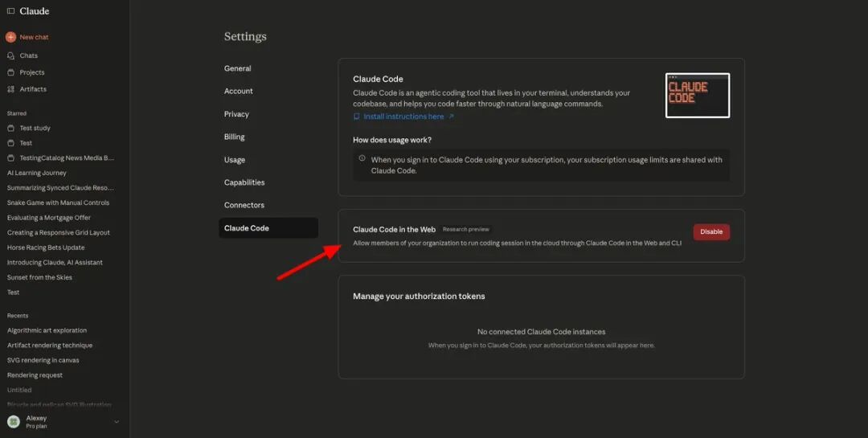
Task: Select the Connectors settings tab
Action: point(242,205)
